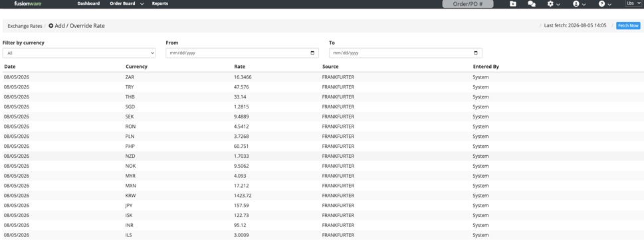Click the Rate column header

(x=239, y=67)
